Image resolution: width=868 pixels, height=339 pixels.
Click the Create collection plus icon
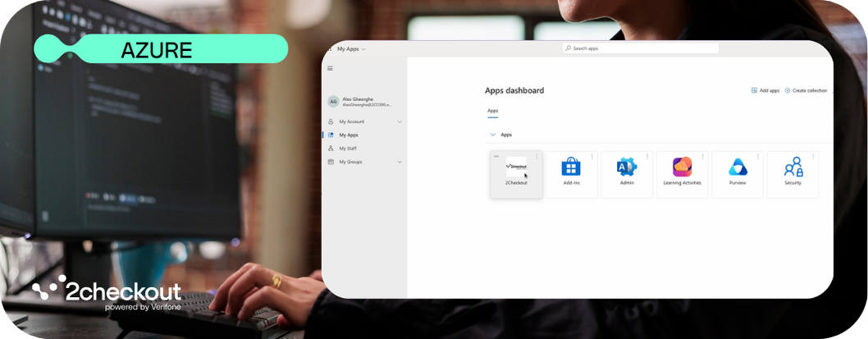[787, 90]
